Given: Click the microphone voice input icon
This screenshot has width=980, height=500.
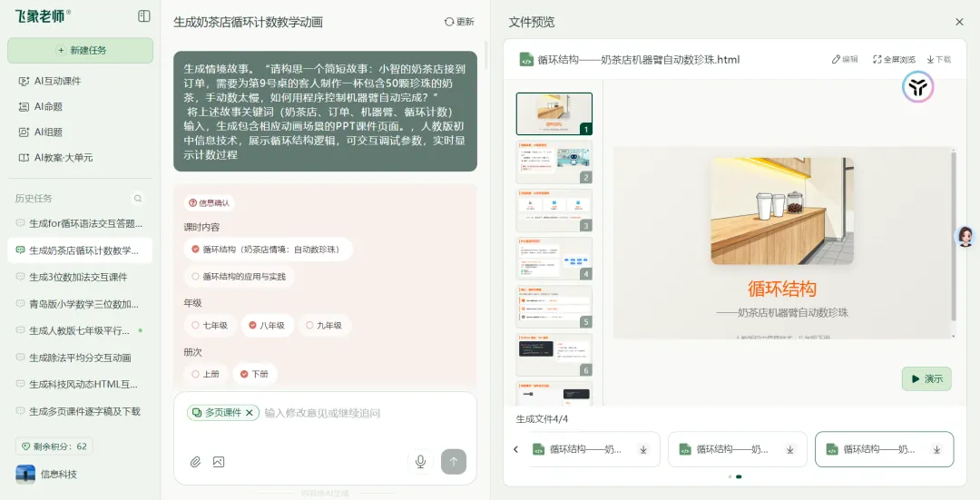Looking at the screenshot, I should 421,462.
